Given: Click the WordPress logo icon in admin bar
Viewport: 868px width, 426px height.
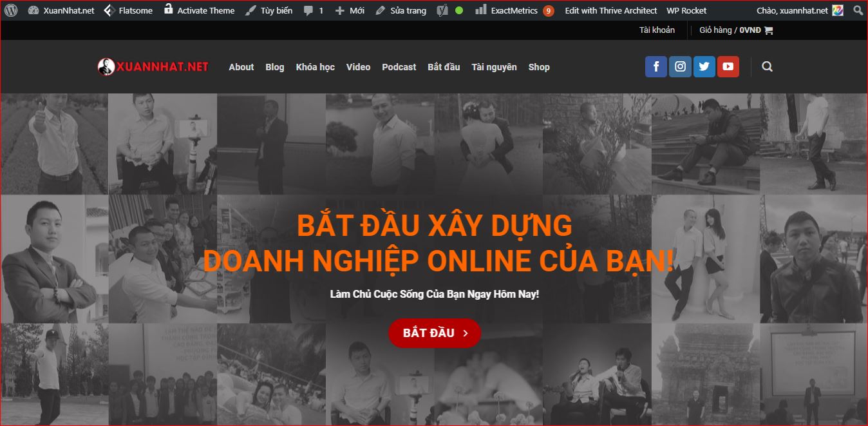Looking at the screenshot, I should (x=11, y=10).
